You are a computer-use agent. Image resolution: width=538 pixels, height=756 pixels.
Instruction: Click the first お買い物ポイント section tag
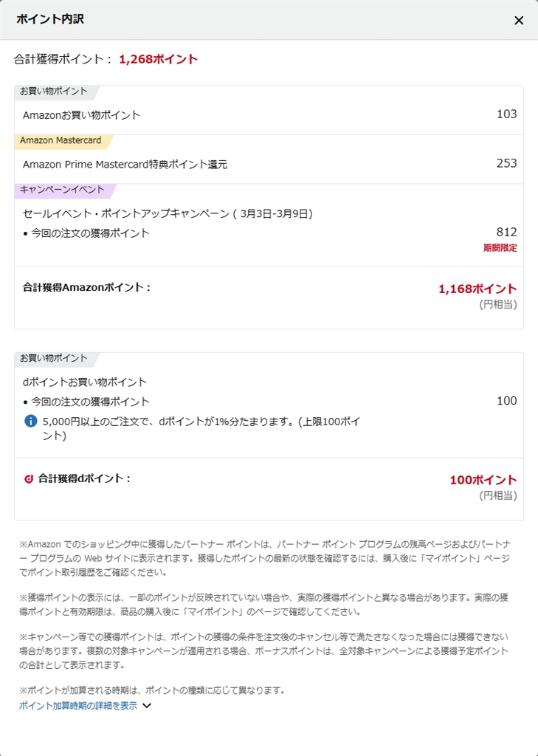[x=53, y=92]
